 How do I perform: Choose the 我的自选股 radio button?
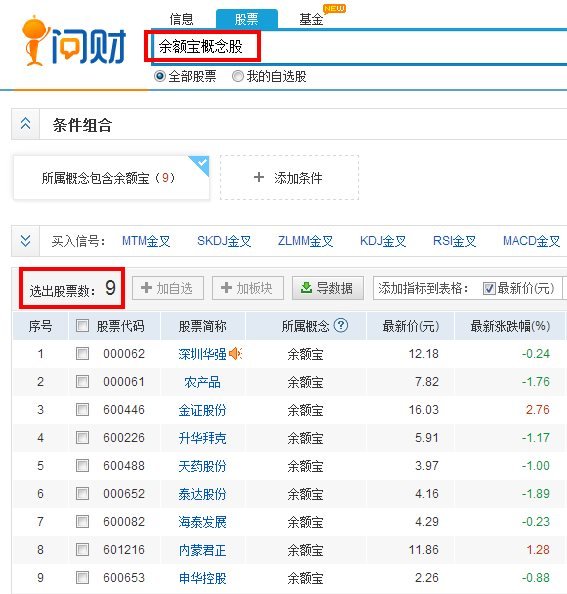(x=237, y=76)
